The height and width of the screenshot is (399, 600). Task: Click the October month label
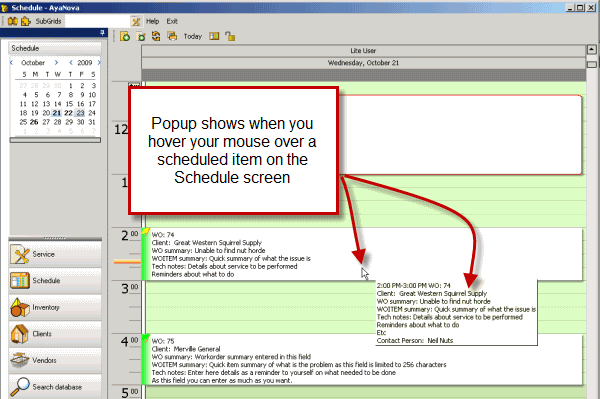pos(33,62)
